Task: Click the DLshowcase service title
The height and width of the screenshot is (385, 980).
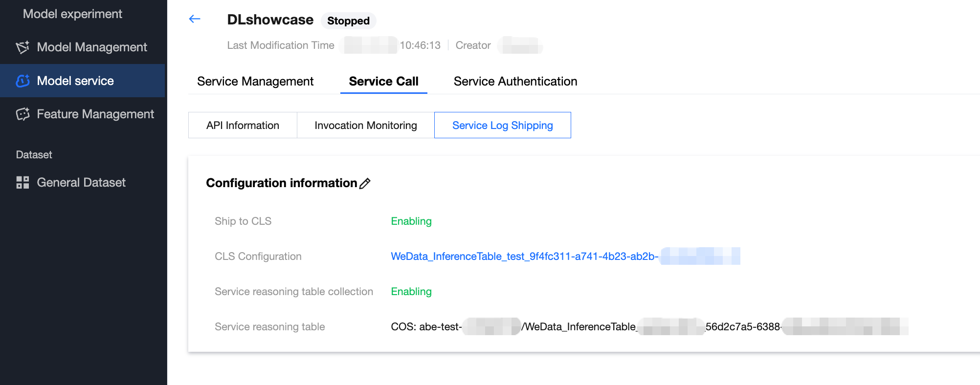Action: (x=270, y=20)
